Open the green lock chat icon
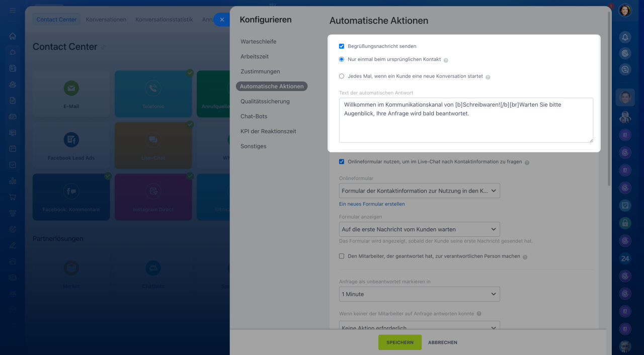This screenshot has height=355, width=644. 625,223
